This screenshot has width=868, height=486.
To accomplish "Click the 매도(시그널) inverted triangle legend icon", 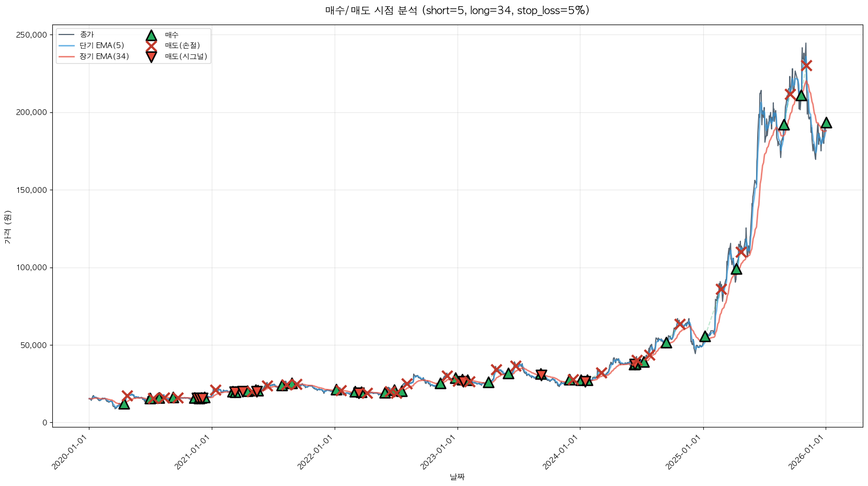I will (151, 56).
